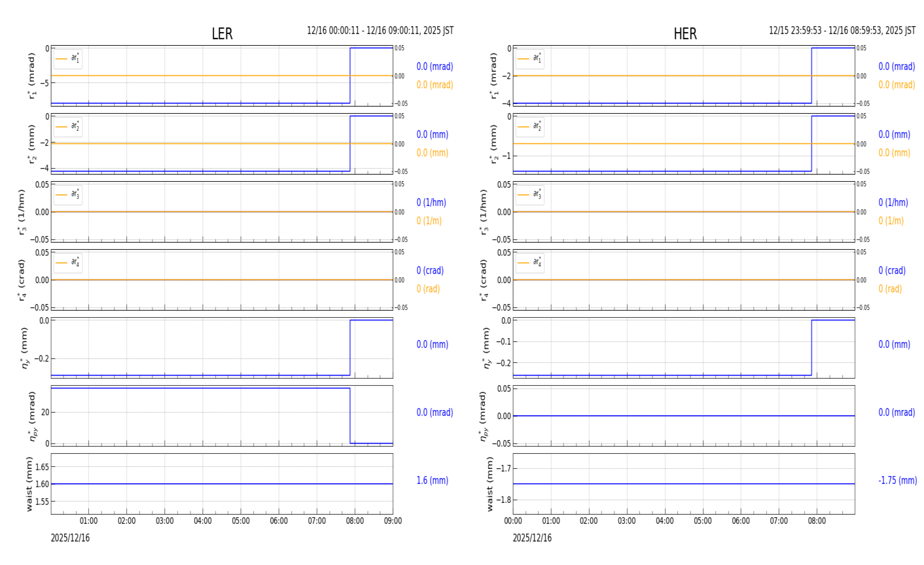Click the ∂r1* legend in HER r1 plot
Screen dimensions: 924x565
coord(529,59)
